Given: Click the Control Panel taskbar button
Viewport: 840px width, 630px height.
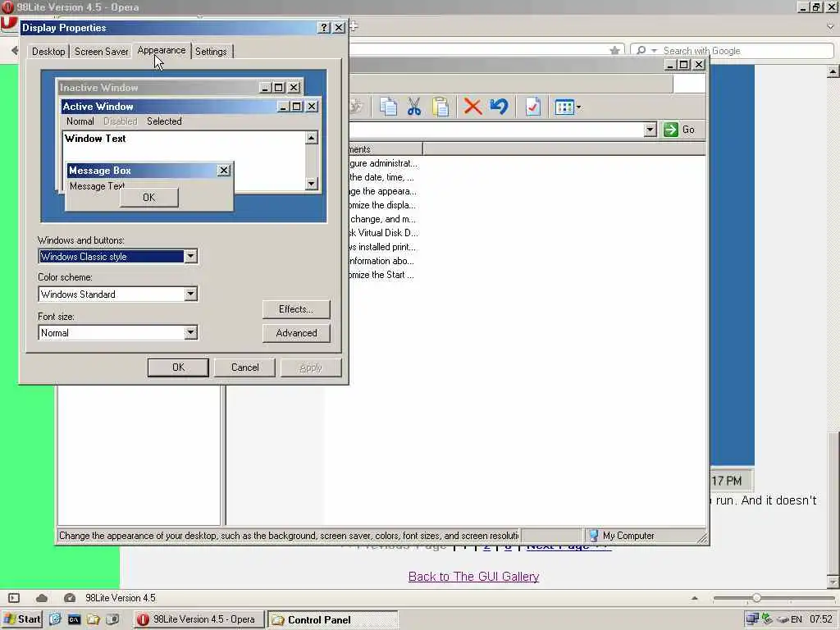Looking at the screenshot, I should (333, 619).
